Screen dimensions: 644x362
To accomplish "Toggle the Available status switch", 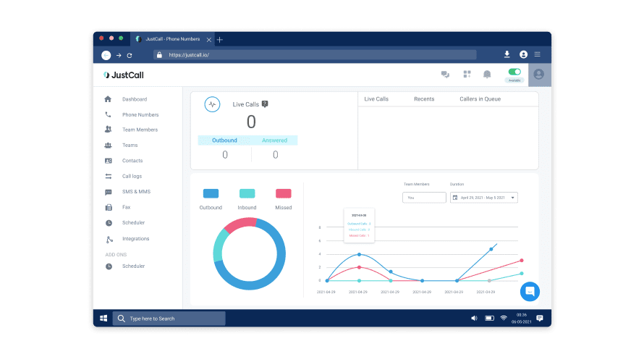I will pos(514,72).
